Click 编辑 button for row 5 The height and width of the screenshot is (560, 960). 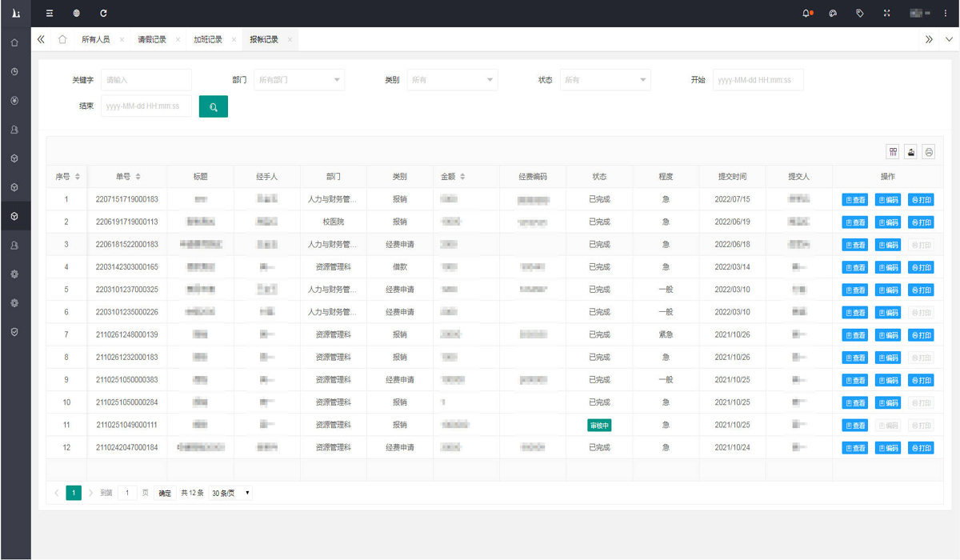point(887,290)
